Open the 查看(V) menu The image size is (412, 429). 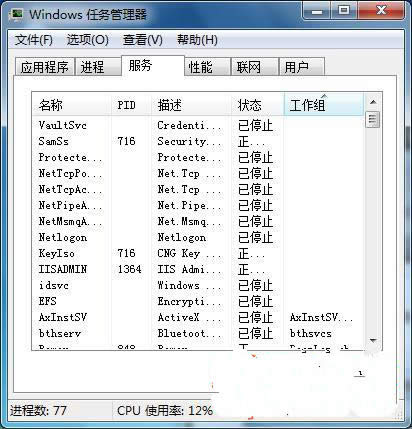pyautogui.click(x=143, y=40)
